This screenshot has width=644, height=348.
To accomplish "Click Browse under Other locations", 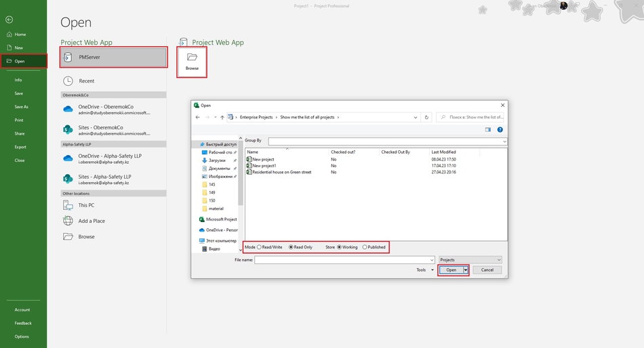I will (113, 237).
